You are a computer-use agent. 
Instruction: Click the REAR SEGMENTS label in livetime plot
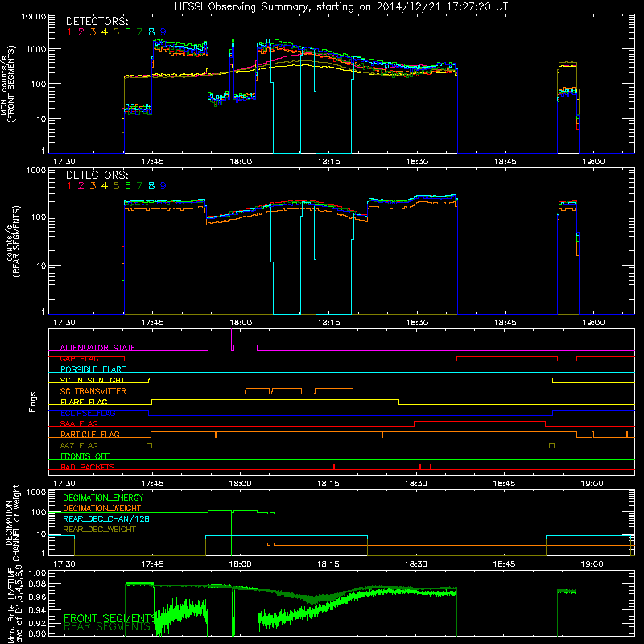[107, 627]
